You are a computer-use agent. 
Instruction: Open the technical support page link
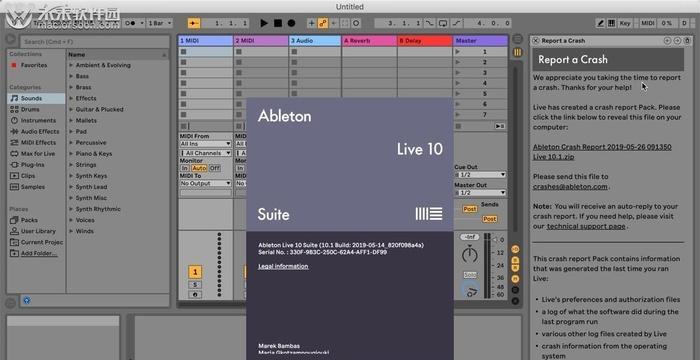[586, 226]
